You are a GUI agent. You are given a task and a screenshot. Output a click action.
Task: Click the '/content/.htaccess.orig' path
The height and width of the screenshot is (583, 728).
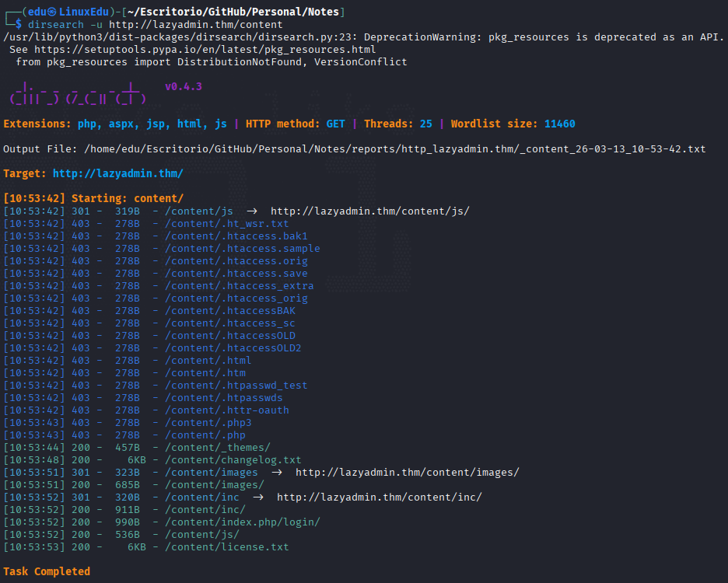point(236,261)
